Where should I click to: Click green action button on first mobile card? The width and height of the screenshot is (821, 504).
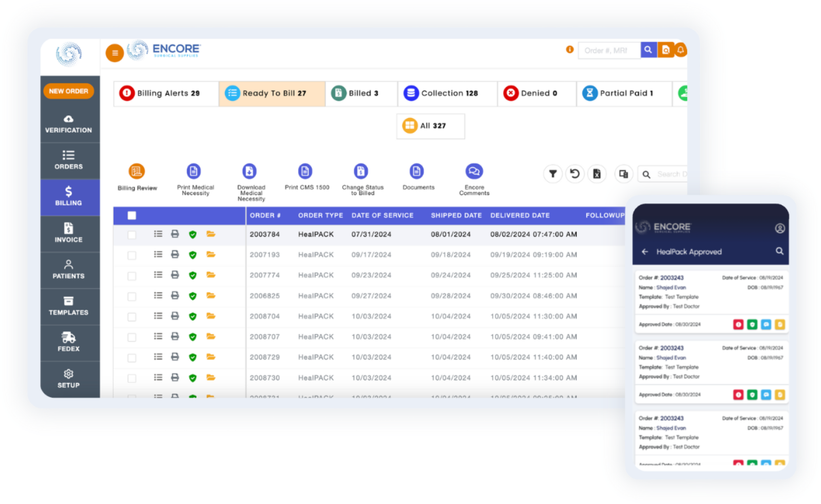pos(752,325)
